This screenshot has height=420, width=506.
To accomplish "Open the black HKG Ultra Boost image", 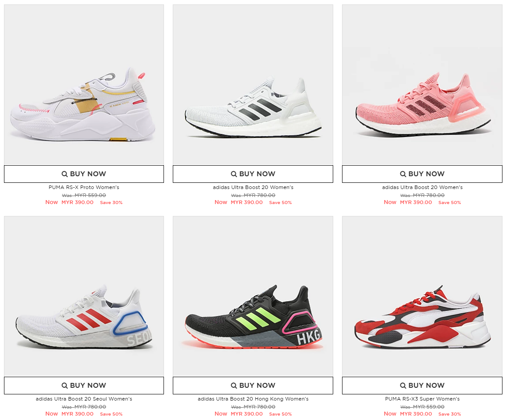I will (253, 296).
